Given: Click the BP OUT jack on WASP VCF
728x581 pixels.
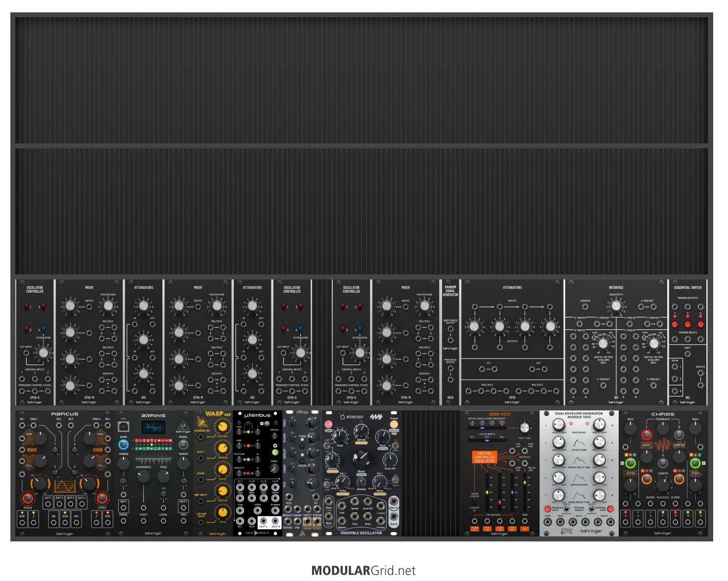Looking at the screenshot, I should point(201,501).
